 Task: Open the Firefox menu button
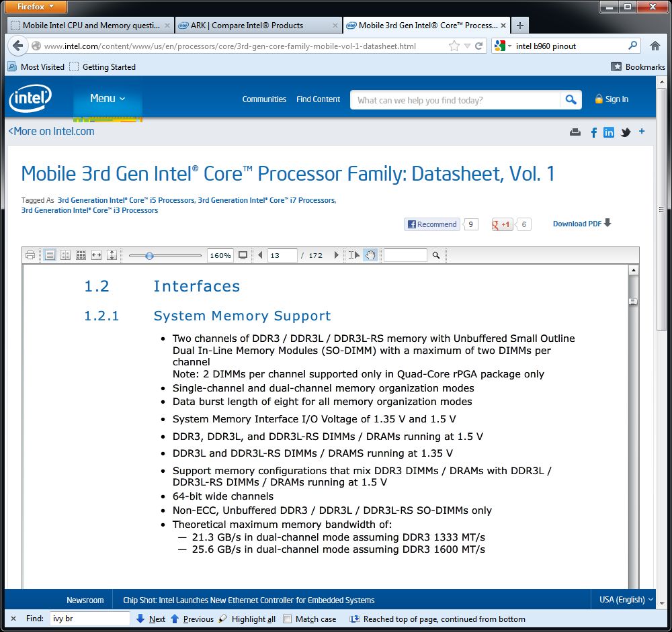(36, 7)
